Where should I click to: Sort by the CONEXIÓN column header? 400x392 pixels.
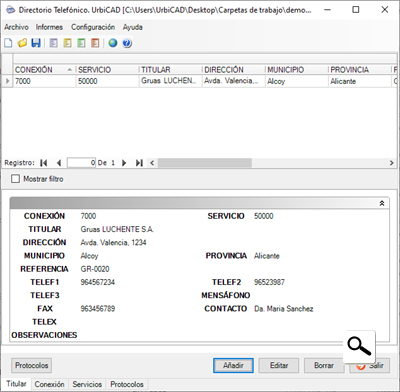pos(44,70)
